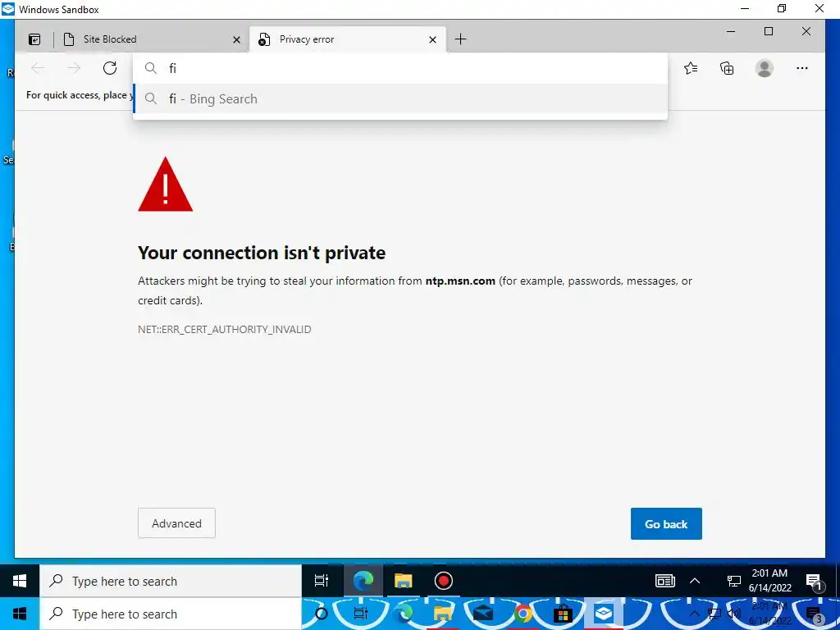Image resolution: width=840 pixels, height=630 pixels.
Task: Close the Privacy error tab
Action: point(432,39)
